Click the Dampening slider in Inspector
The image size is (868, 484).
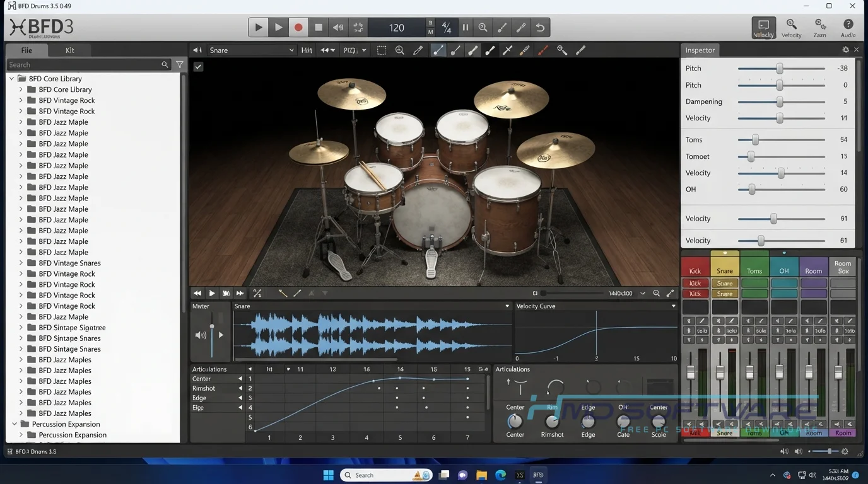click(x=781, y=101)
